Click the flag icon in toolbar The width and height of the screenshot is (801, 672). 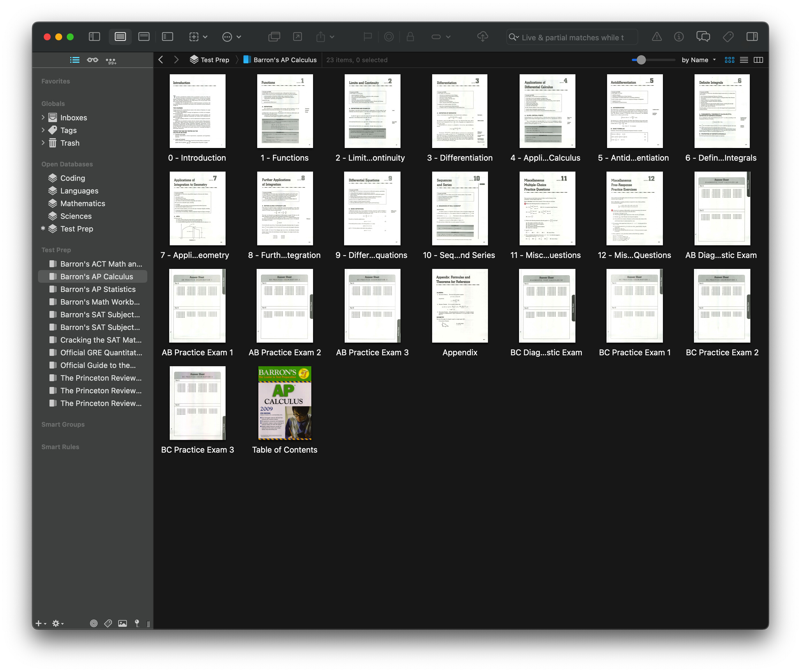367,37
